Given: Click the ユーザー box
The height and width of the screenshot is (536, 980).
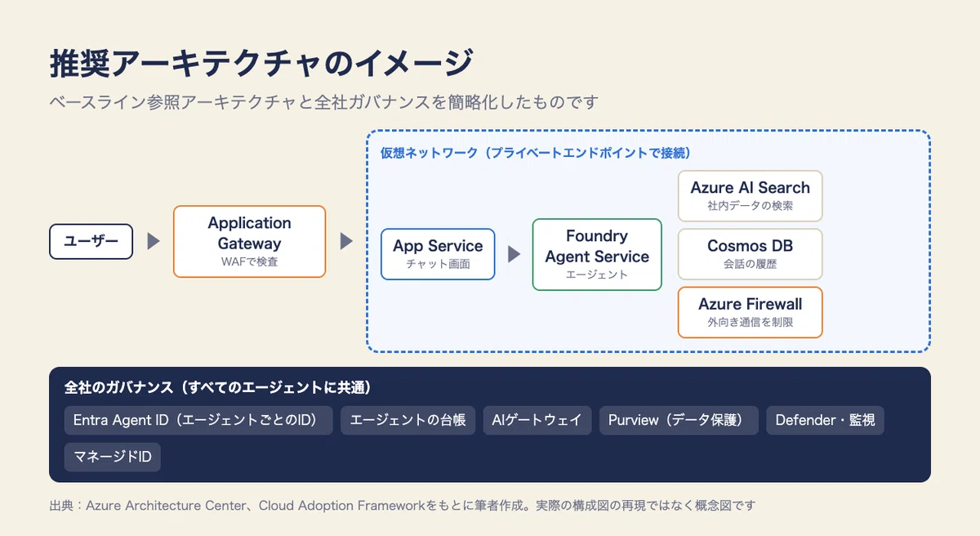Looking at the screenshot, I should point(91,242).
